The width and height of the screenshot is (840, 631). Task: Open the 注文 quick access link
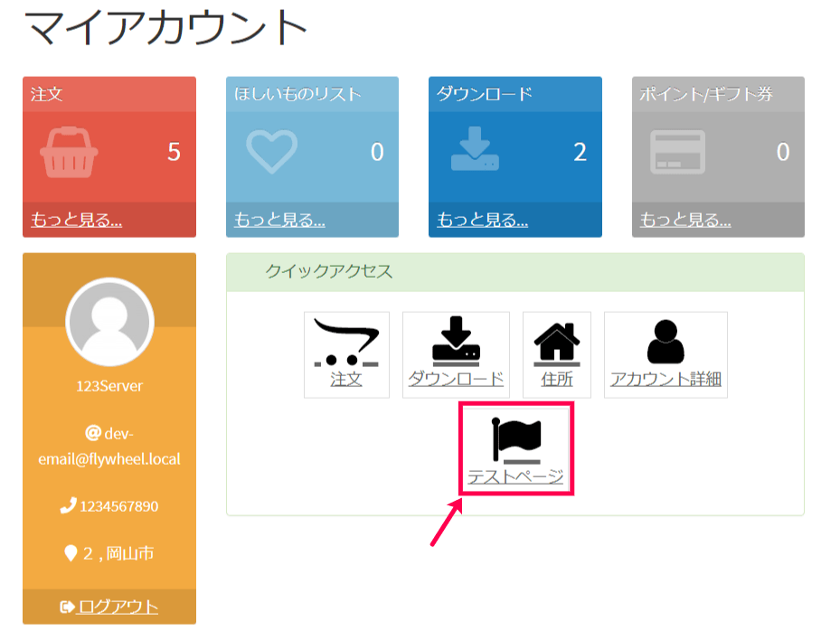(x=346, y=380)
